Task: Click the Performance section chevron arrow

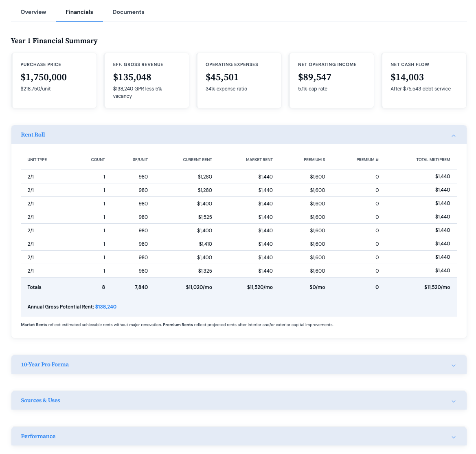Action: tap(453, 437)
